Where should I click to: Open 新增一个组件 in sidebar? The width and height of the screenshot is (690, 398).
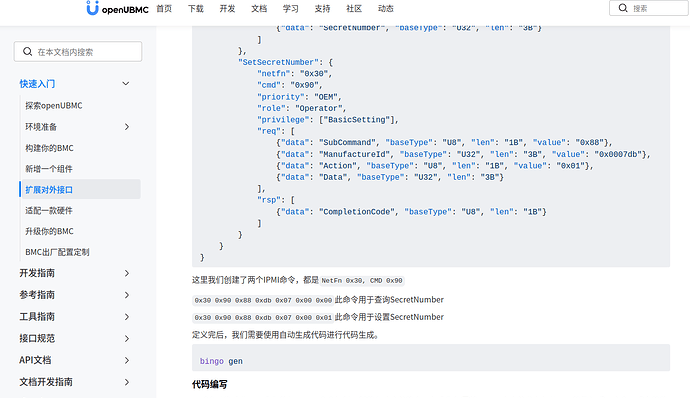tap(49, 169)
